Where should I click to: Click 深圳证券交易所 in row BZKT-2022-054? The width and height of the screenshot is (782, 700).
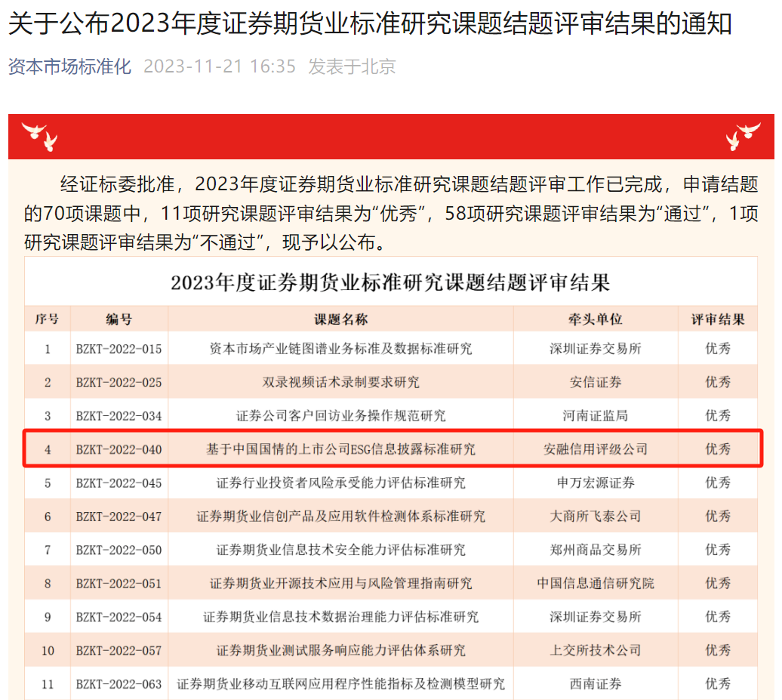[x=596, y=617]
